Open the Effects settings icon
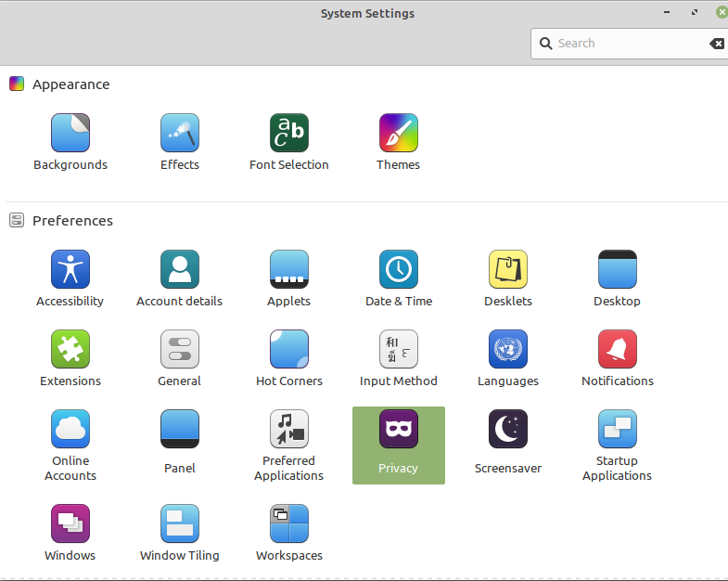 coord(180,134)
